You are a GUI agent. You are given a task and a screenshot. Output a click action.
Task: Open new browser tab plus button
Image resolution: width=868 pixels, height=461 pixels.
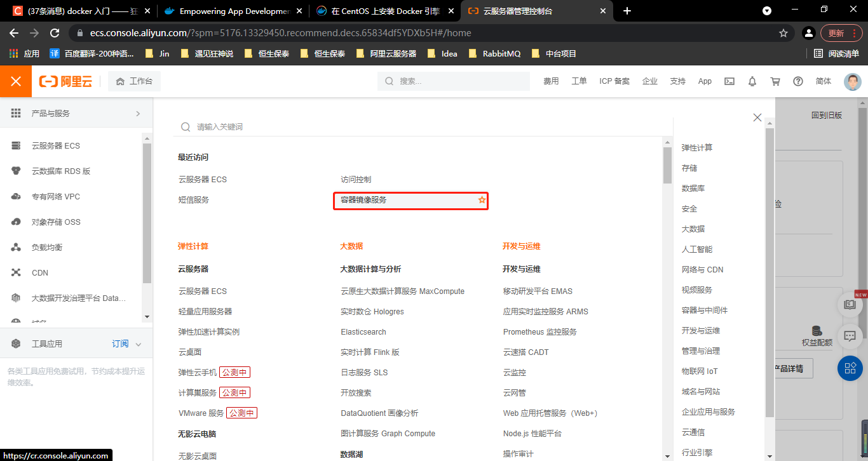coord(627,11)
